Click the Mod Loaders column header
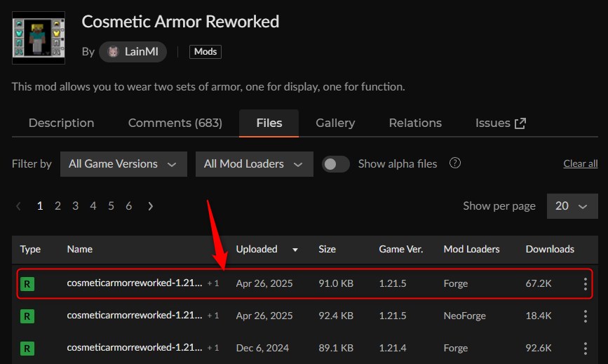The image size is (608, 364). click(x=471, y=249)
